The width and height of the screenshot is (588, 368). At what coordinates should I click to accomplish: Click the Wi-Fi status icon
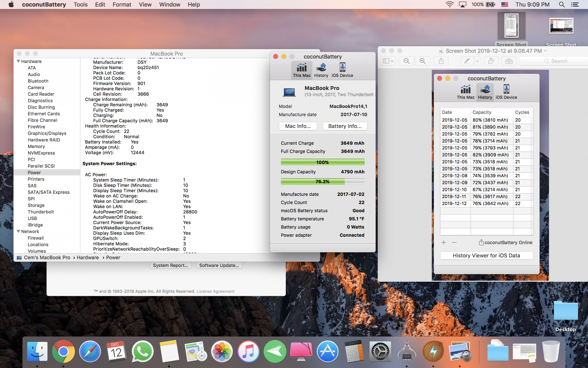click(x=449, y=4)
